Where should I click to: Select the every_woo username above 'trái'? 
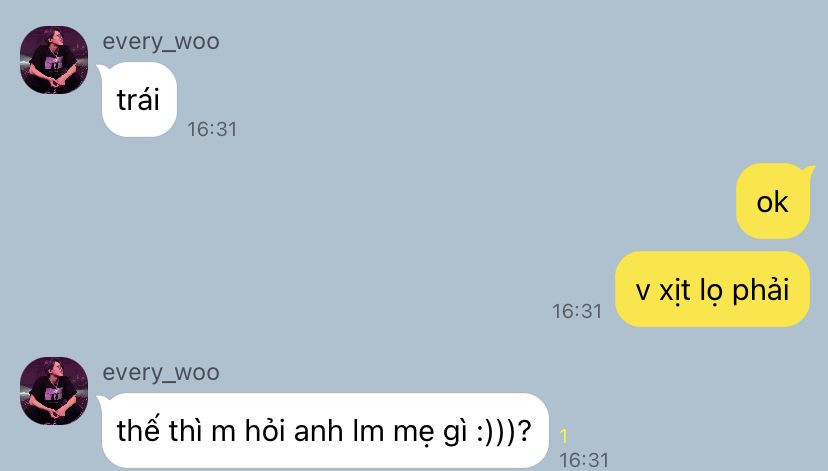tap(161, 42)
